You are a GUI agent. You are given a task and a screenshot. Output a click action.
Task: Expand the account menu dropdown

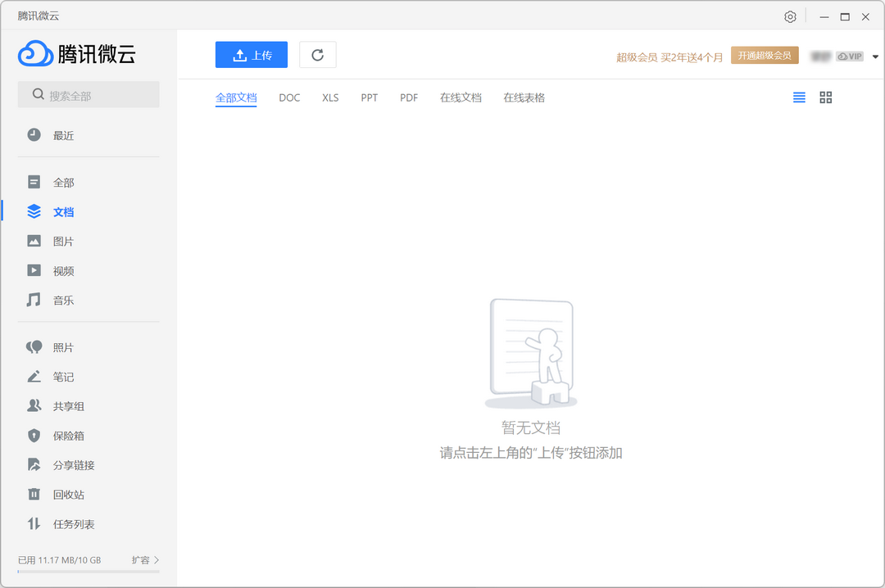pos(875,56)
